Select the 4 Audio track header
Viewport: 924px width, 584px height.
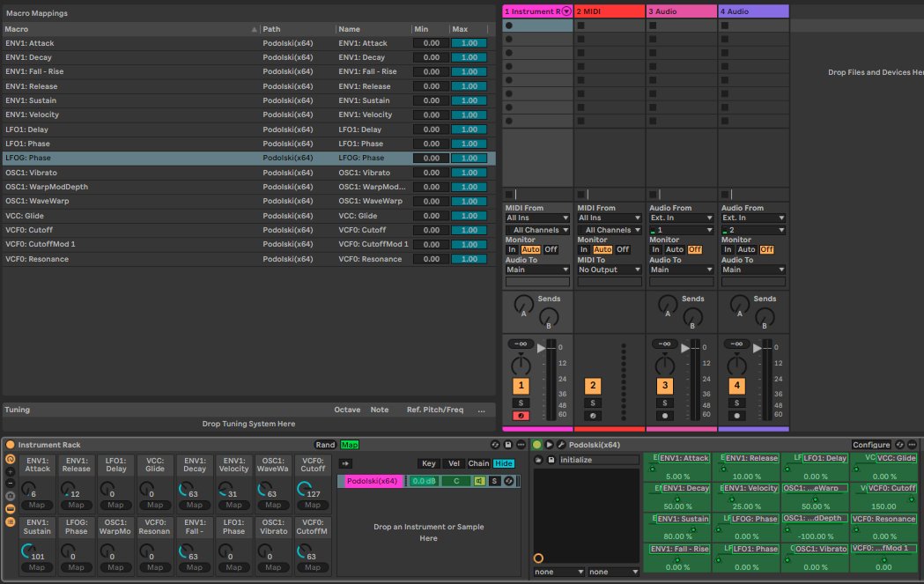coord(753,11)
